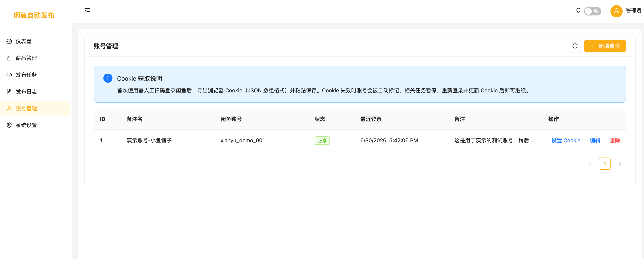Open the 管理员 user menu
The height and width of the screenshot is (259, 644).
[x=633, y=11]
